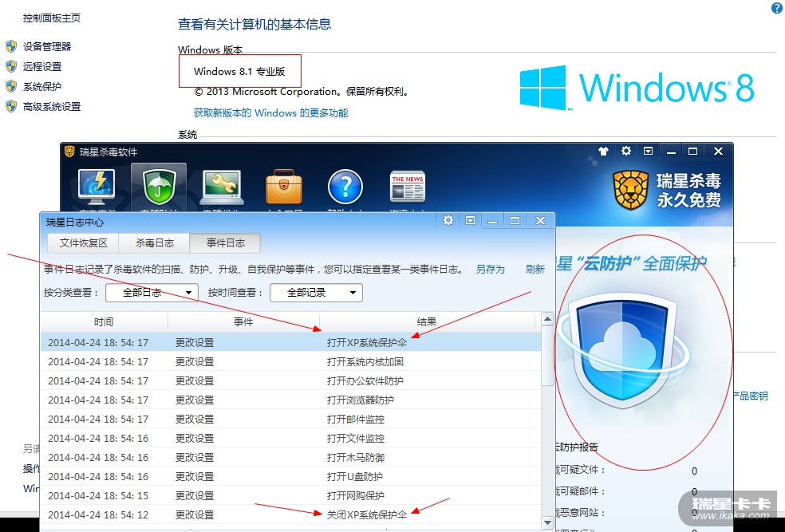This screenshot has width=785, height=532.
Task: Click timestamp 2014-04-24 18:54:12
Action: click(98, 514)
